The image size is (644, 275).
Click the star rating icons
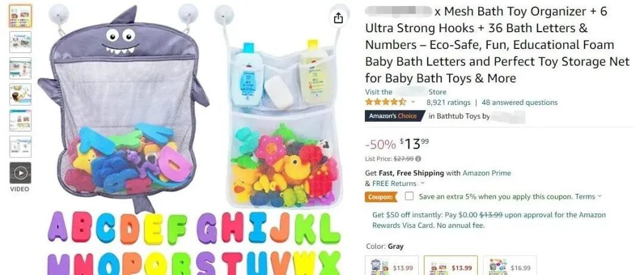[x=386, y=102]
